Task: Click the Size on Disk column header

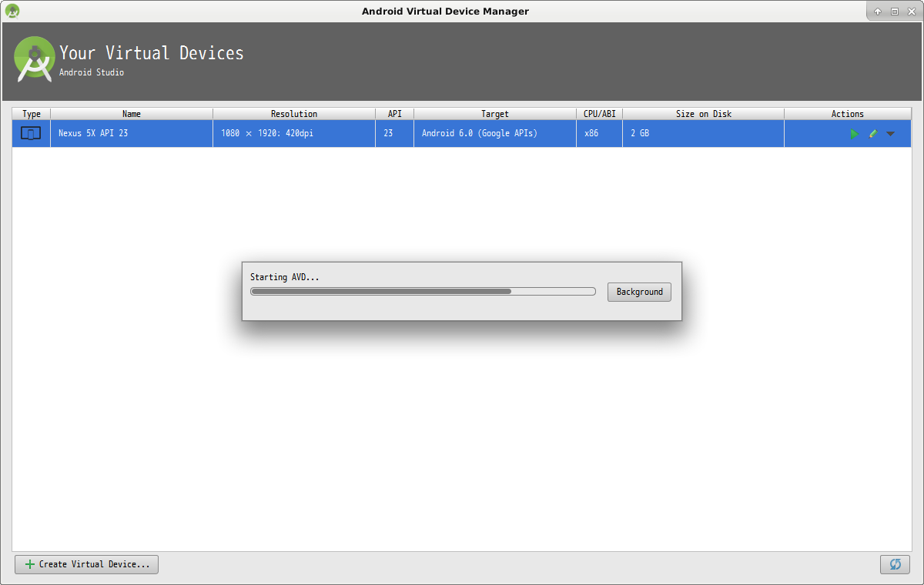Action: click(x=703, y=114)
